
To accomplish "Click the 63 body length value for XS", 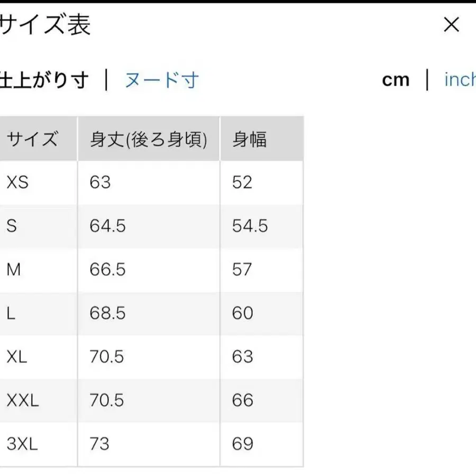I will 99,182.
